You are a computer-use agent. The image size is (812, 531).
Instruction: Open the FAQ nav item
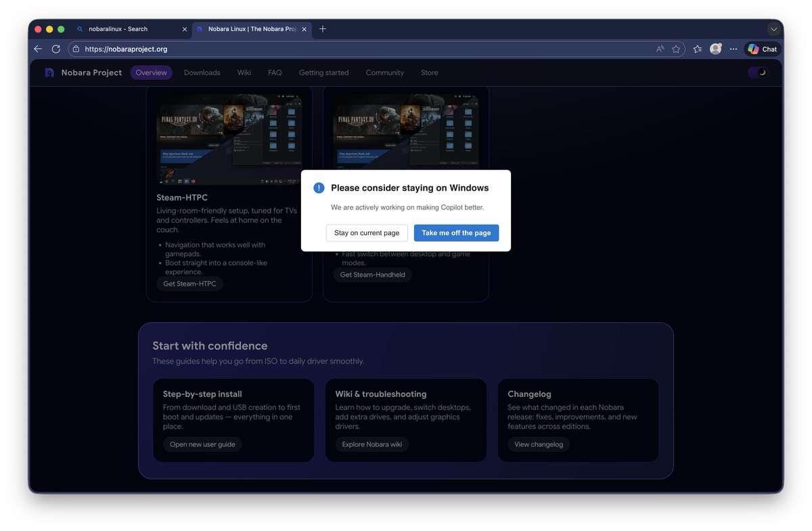click(275, 72)
